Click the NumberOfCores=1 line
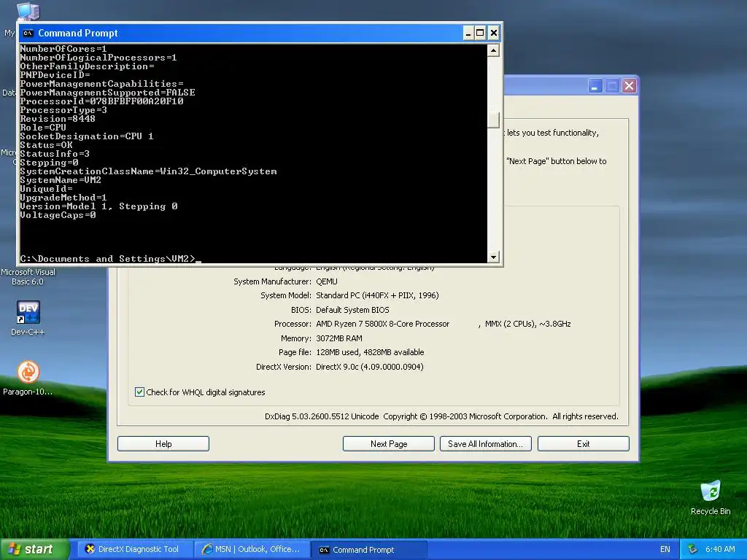747x560 pixels. pos(63,49)
